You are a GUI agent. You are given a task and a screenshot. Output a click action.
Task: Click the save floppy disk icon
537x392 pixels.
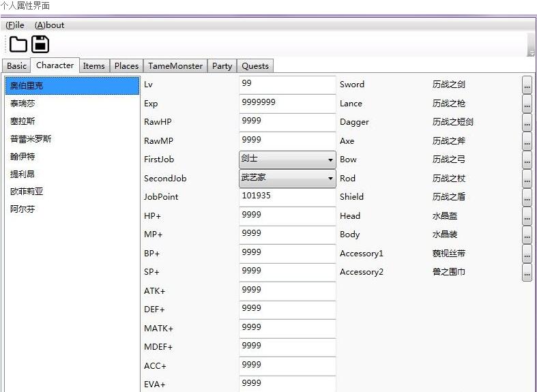pyautogui.click(x=40, y=44)
